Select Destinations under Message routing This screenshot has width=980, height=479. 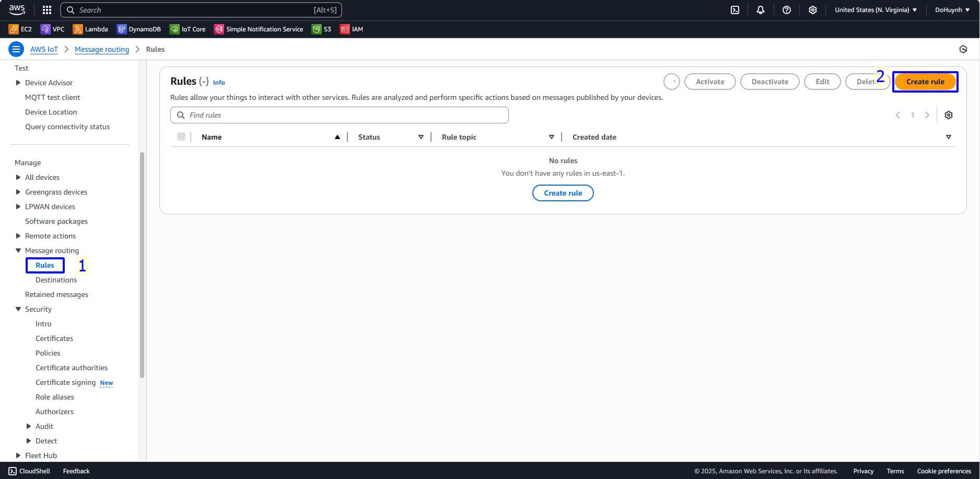click(x=56, y=280)
